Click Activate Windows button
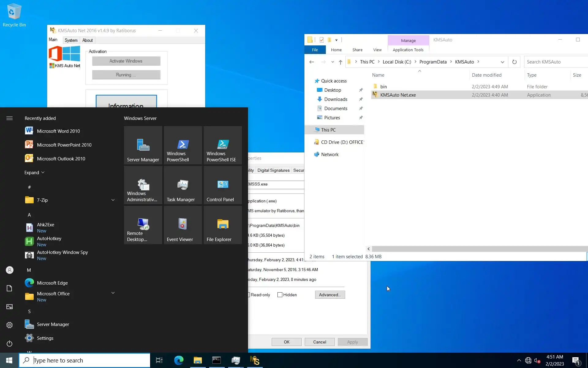588x368 pixels. pyautogui.click(x=126, y=61)
